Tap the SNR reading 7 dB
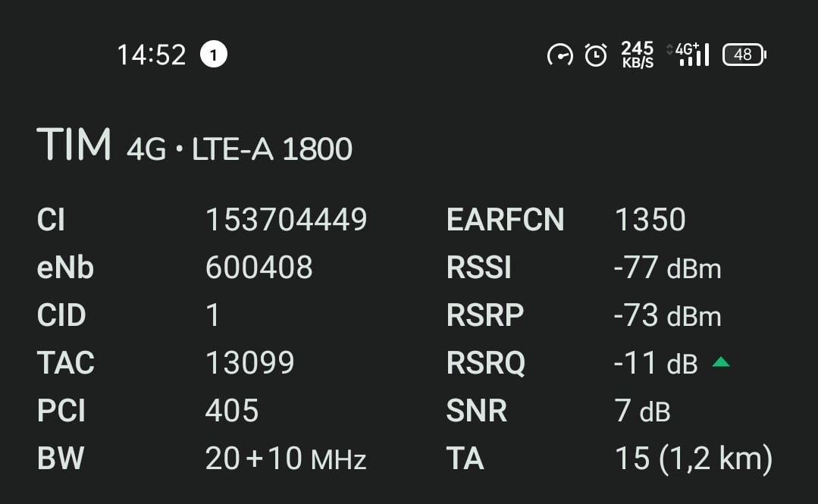The height and width of the screenshot is (504, 818). tap(643, 411)
